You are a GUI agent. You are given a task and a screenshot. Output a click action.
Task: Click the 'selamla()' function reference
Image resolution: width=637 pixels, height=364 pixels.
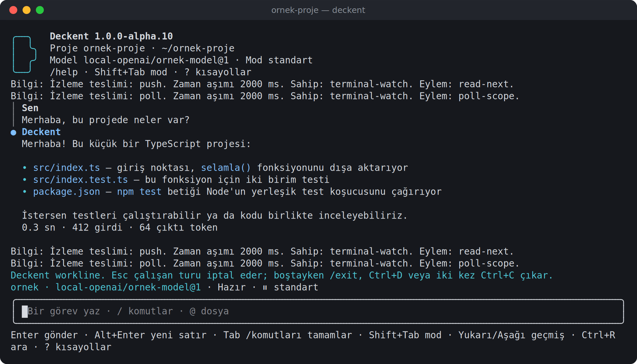tap(226, 168)
